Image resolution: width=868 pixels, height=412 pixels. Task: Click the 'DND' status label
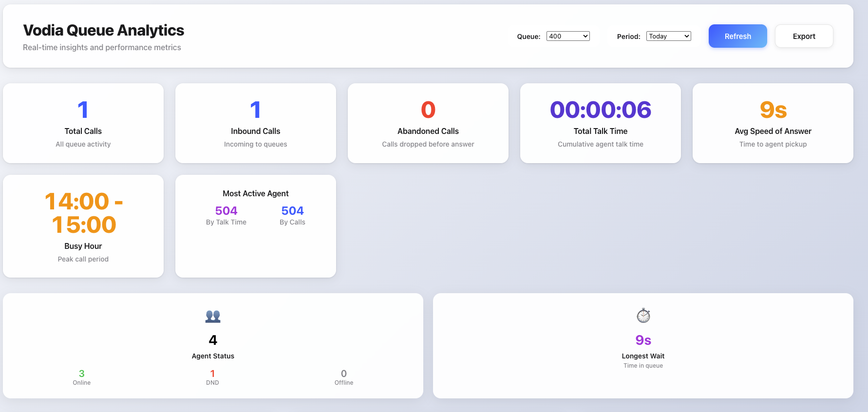pyautogui.click(x=212, y=383)
